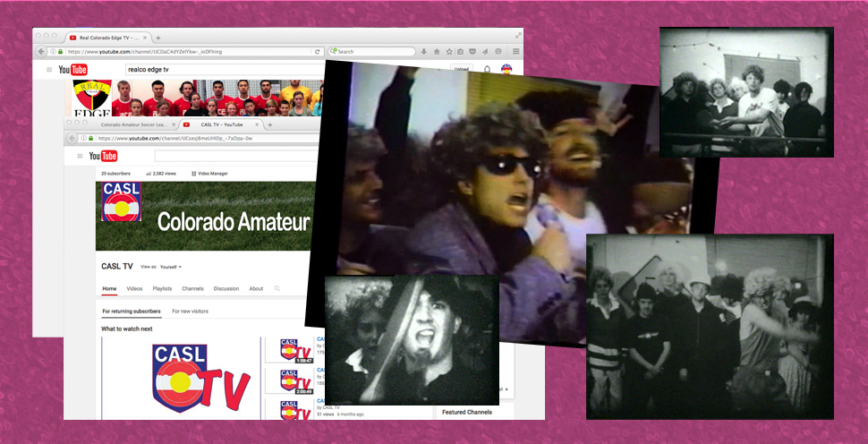
Task: Reload the Real Colorado Edge TV page
Action: [x=317, y=52]
